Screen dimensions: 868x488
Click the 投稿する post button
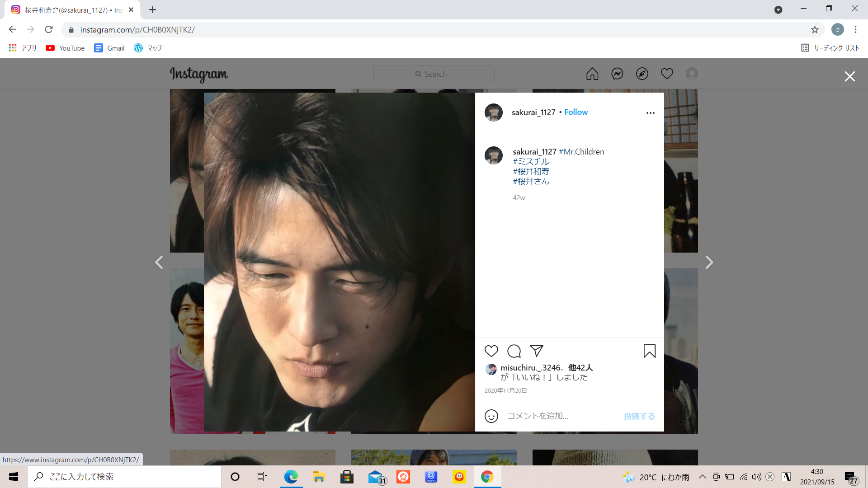(639, 416)
